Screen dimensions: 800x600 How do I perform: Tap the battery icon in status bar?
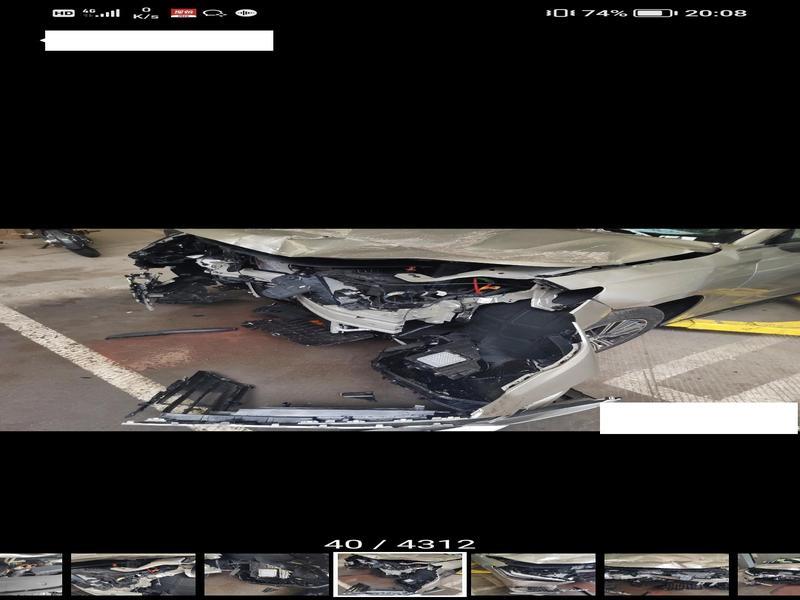click(x=655, y=13)
